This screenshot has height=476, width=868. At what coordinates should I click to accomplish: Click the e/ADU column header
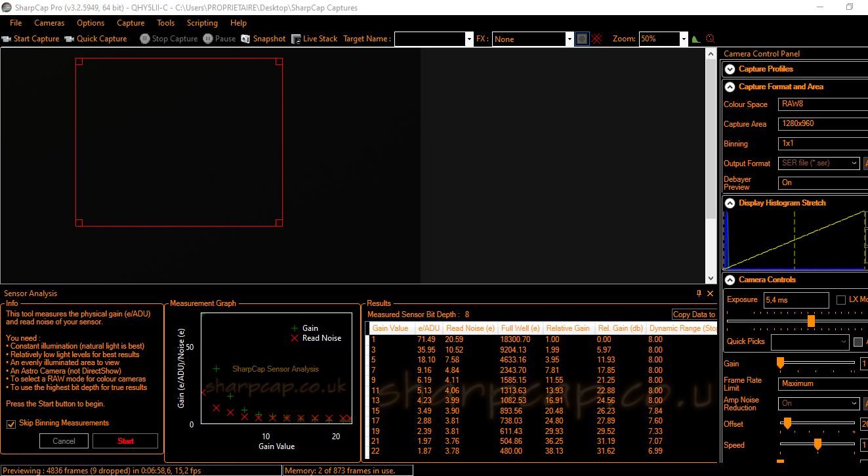428,328
